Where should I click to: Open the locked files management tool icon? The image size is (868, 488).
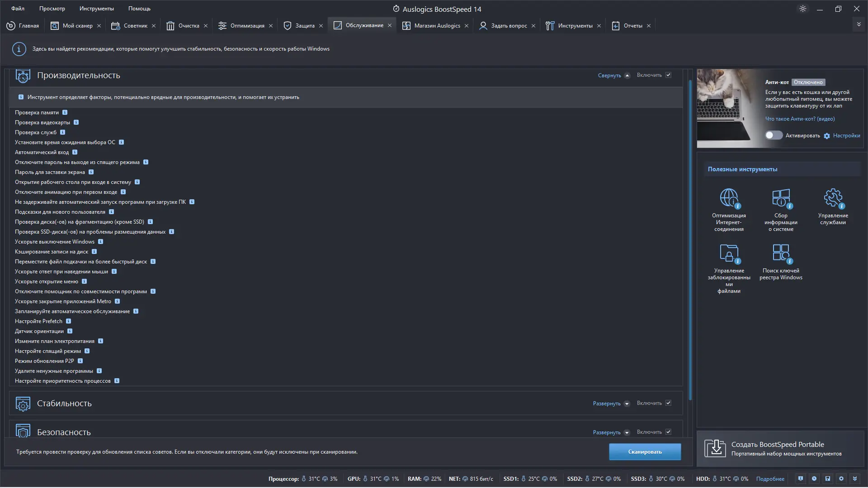click(x=729, y=253)
